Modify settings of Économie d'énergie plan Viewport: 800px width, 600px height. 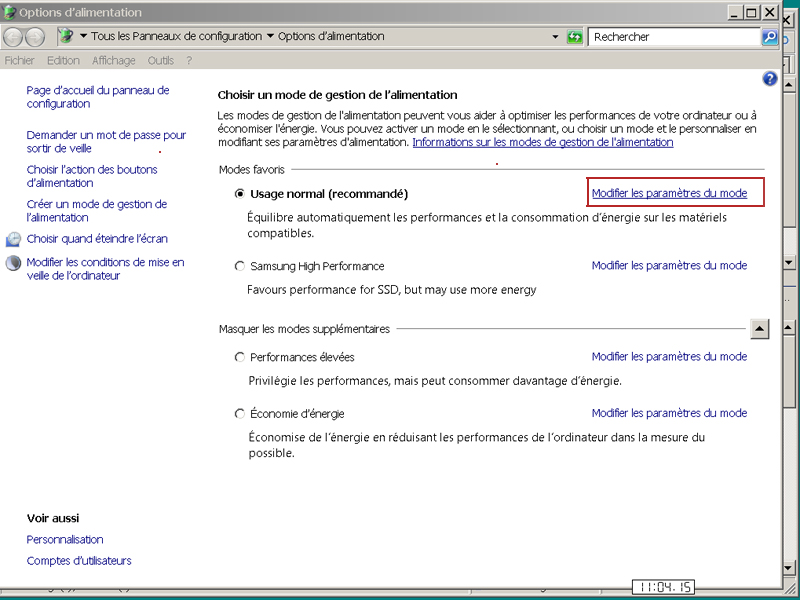(669, 413)
